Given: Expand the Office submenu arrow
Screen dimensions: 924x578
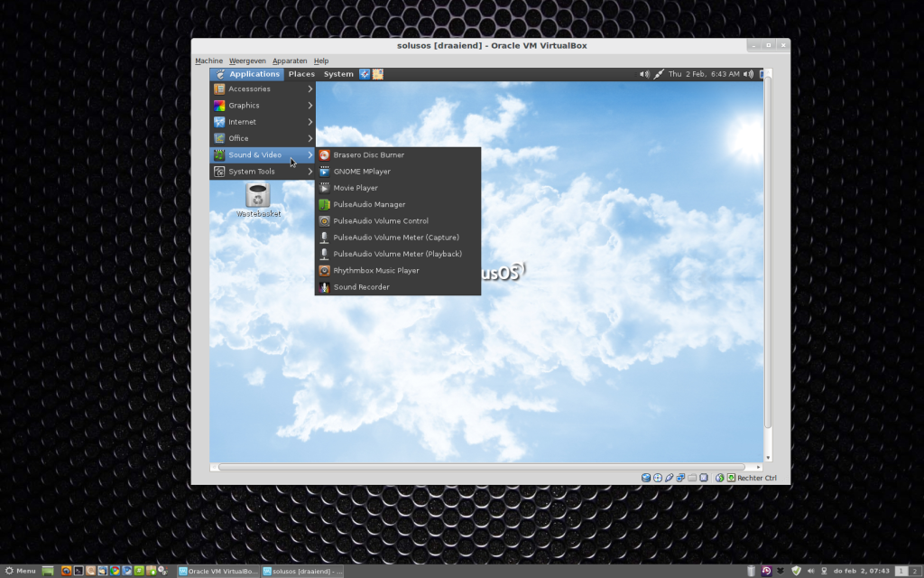Looking at the screenshot, I should (310, 138).
